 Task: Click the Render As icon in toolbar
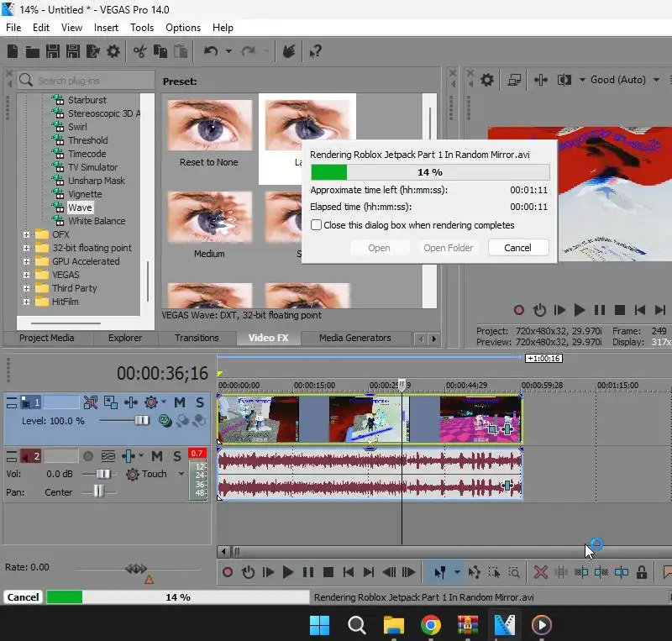(93, 51)
